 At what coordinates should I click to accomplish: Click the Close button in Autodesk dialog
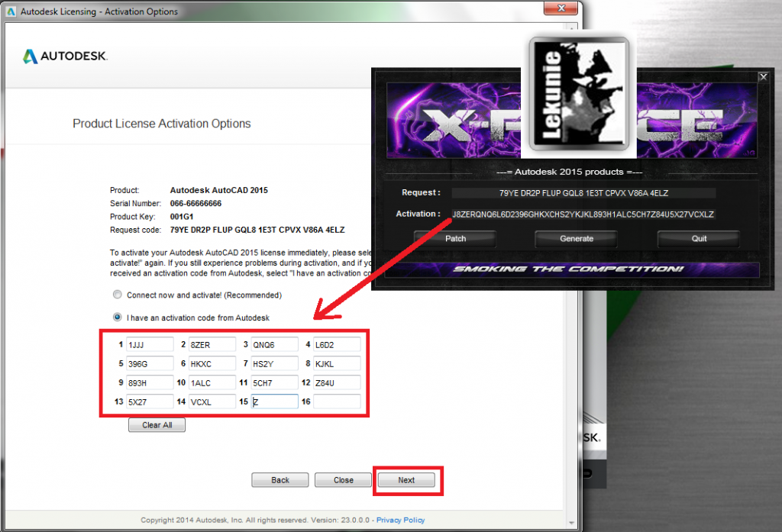coord(343,479)
